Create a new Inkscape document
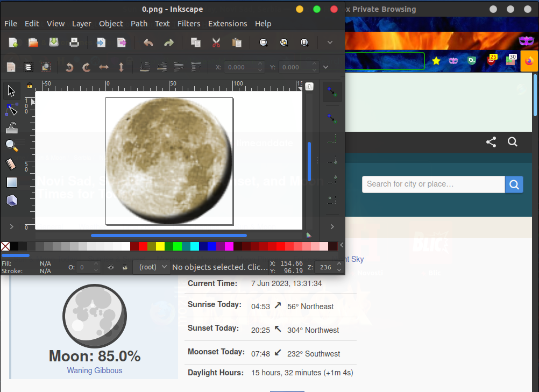 13,42
